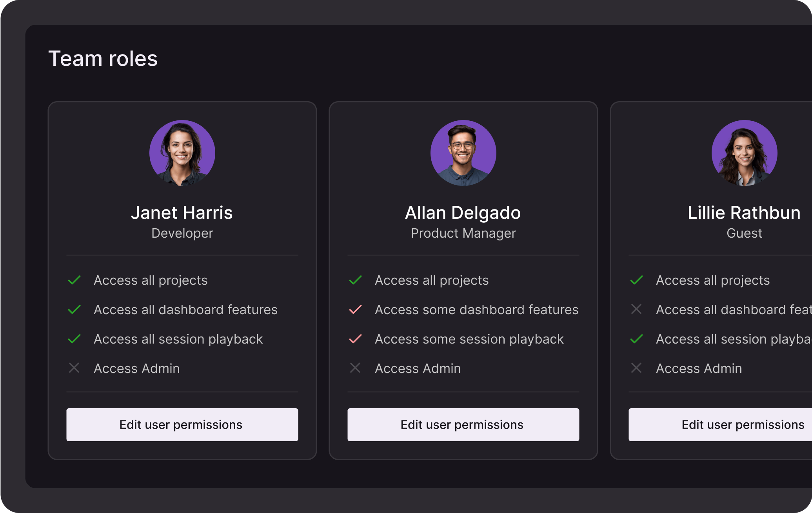This screenshot has height=513, width=812.
Task: Click green check for Allan's Access all projects
Action: pyautogui.click(x=355, y=280)
